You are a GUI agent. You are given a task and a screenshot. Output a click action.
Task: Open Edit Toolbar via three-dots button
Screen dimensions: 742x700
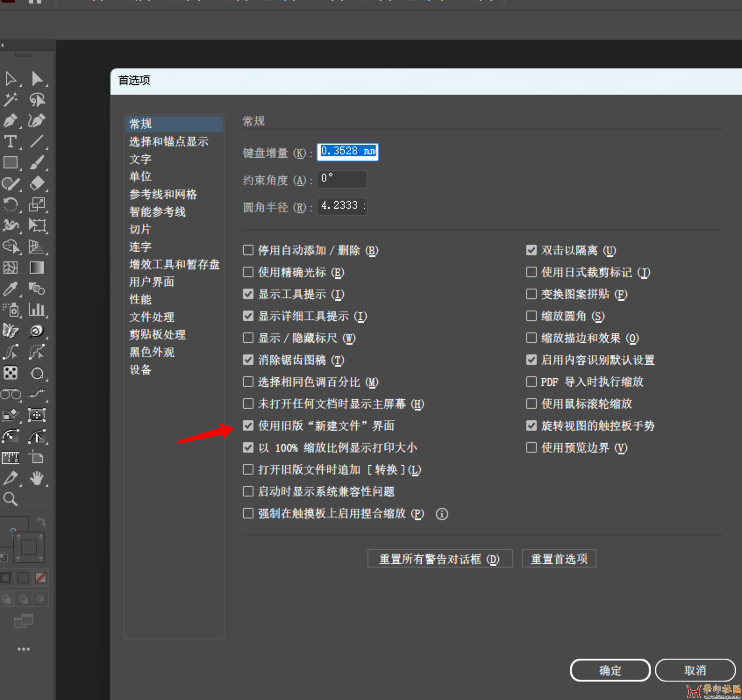[x=24, y=649]
